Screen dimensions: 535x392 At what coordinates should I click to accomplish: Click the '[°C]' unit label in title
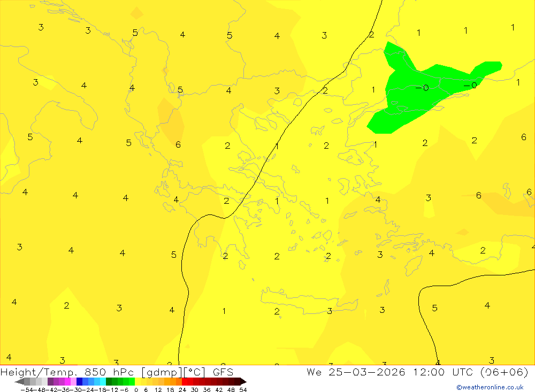pos(195,372)
